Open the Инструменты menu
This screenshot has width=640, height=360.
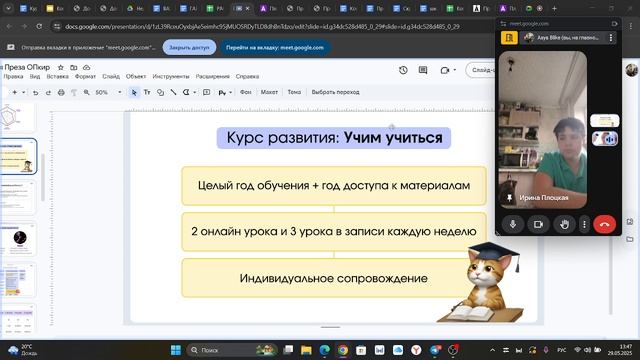coord(171,76)
